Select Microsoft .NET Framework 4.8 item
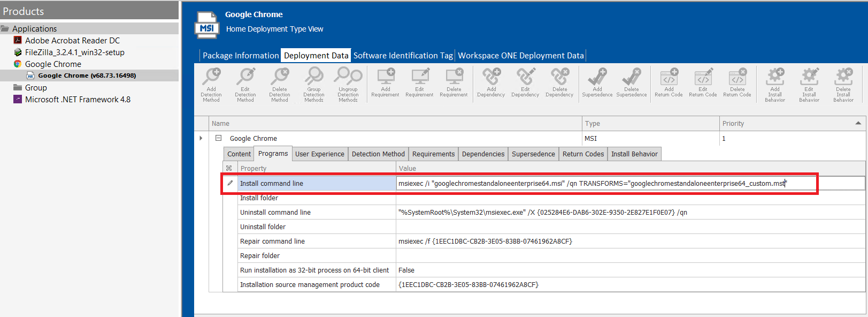The height and width of the screenshot is (317, 868). pyautogui.click(x=78, y=100)
